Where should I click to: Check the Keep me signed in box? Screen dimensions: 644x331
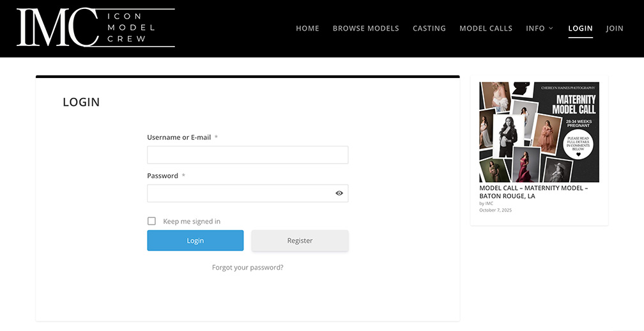(151, 221)
